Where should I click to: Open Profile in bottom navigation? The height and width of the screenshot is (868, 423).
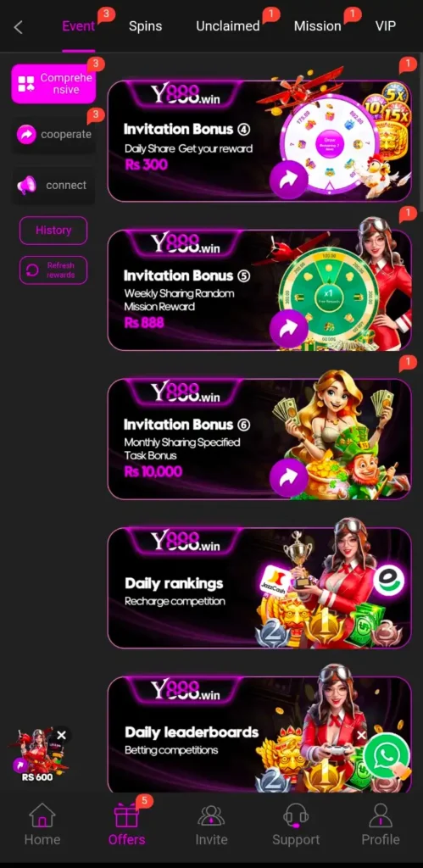pos(381,824)
